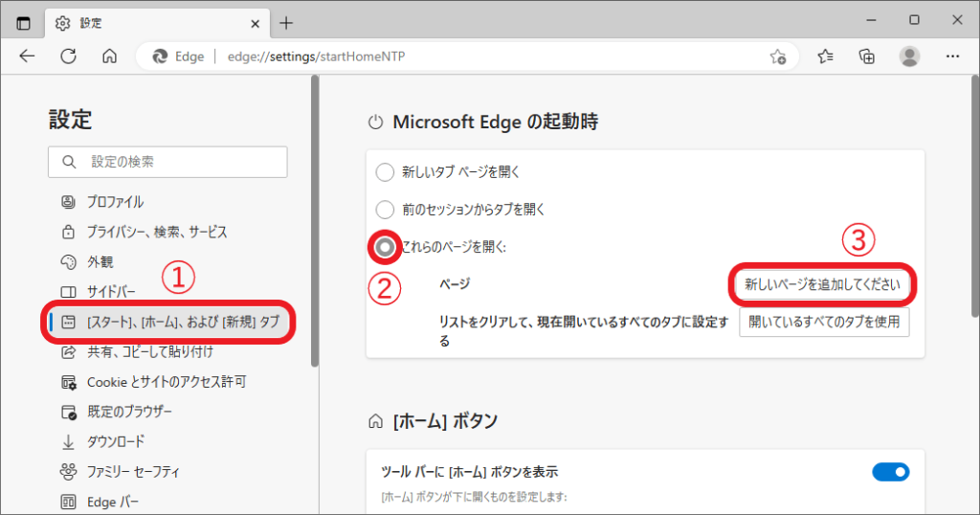Select the 設定 browser tab
The width and height of the screenshot is (980, 515).
(x=158, y=24)
